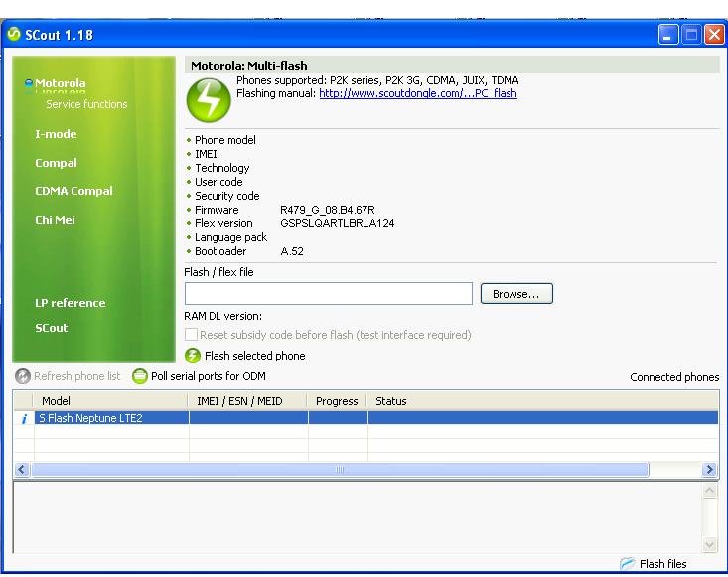
Task: Select the CDMA Compal sidebar item
Action: [x=73, y=191]
